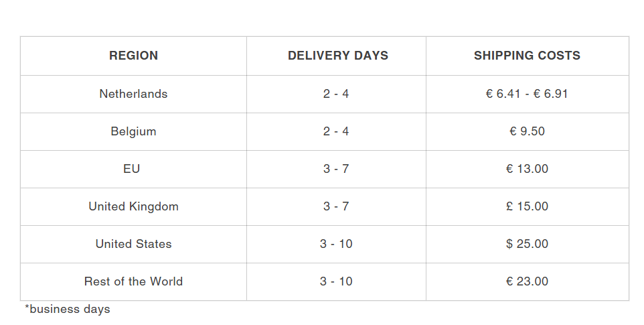Select the Rest of the World cell
644x325 pixels.
point(133,281)
